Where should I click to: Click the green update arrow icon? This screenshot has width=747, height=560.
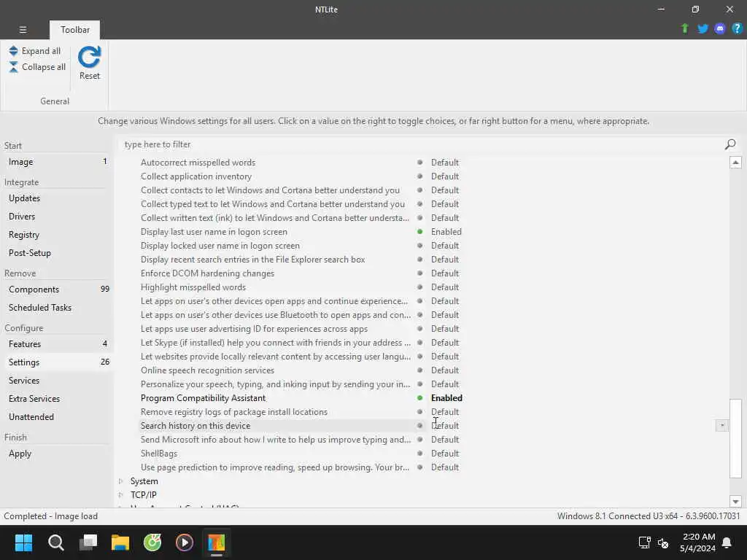pos(684,28)
